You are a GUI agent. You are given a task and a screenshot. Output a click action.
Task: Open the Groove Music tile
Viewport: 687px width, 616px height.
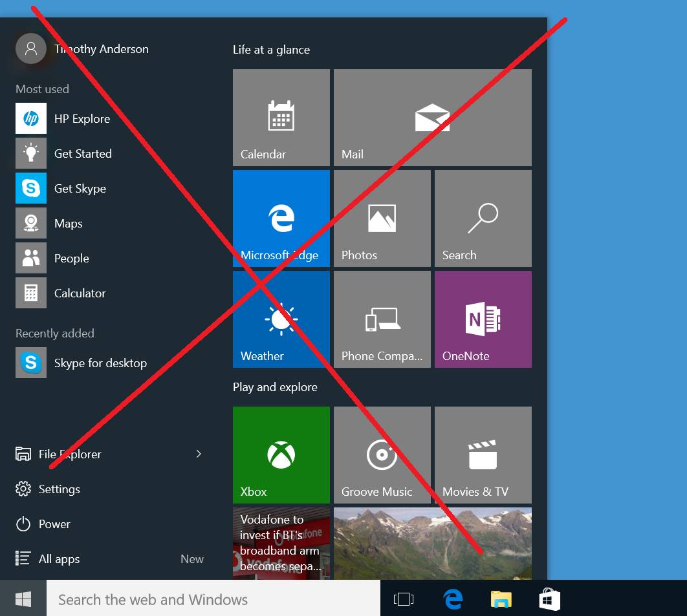(382, 455)
